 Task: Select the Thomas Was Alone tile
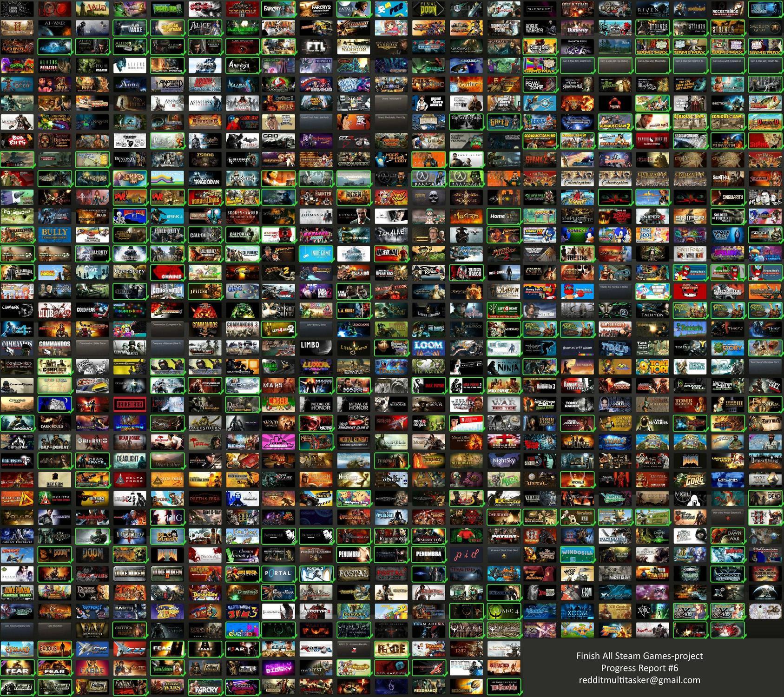[578, 347]
